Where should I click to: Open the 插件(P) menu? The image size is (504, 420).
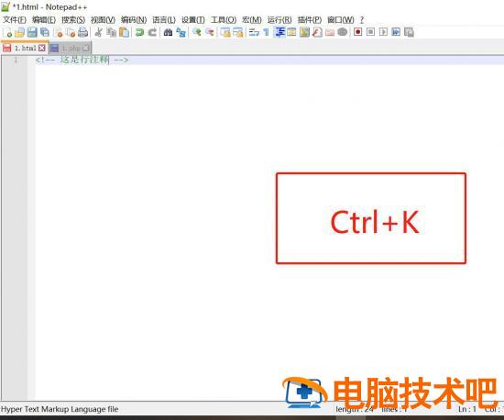coord(309,20)
